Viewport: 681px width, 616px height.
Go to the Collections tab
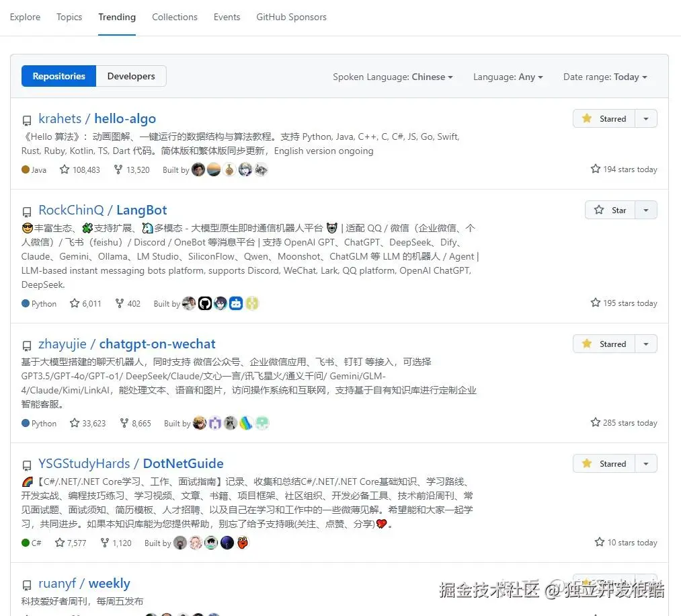pyautogui.click(x=175, y=17)
